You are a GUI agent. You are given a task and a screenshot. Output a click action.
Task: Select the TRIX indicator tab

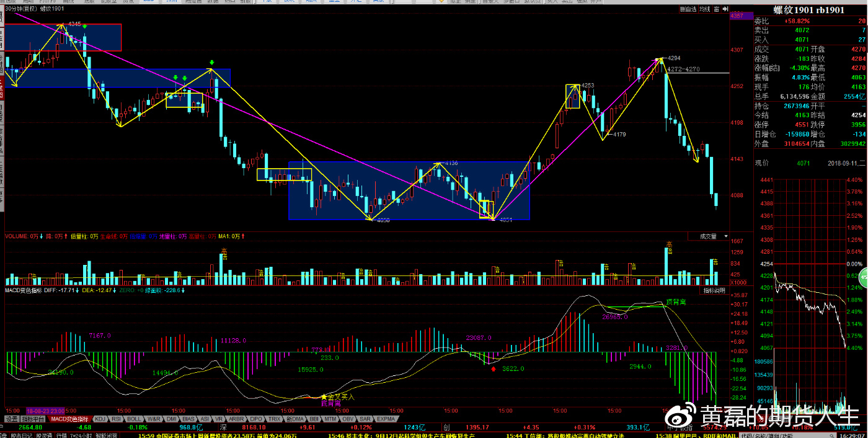pyautogui.click(x=275, y=419)
